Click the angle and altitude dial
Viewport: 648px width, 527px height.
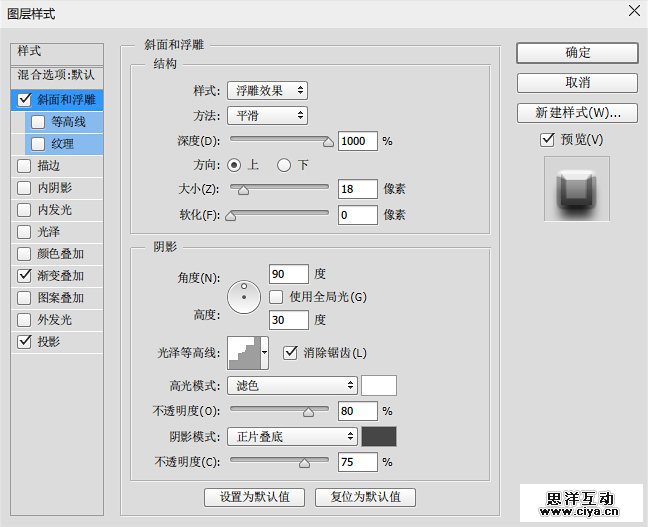click(244, 297)
